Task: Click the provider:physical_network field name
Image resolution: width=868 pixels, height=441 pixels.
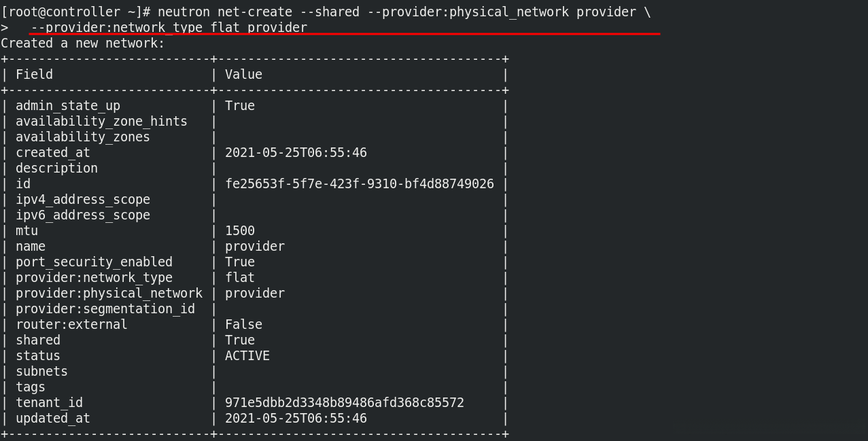Action: 109,294
